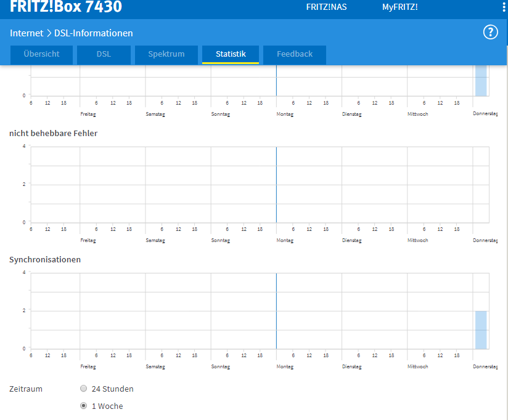Open the DSL tab
Viewport: 508px width, 420px height.
click(x=104, y=54)
